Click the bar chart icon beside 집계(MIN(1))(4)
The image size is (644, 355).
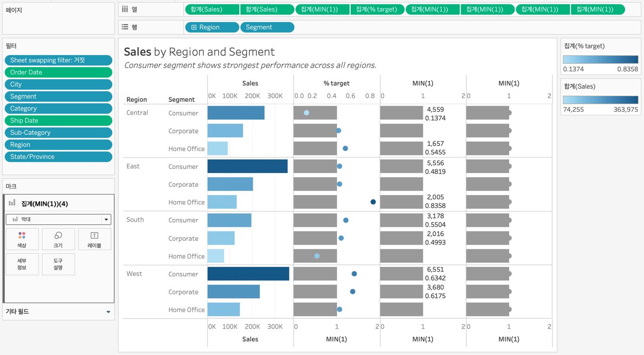click(x=12, y=203)
